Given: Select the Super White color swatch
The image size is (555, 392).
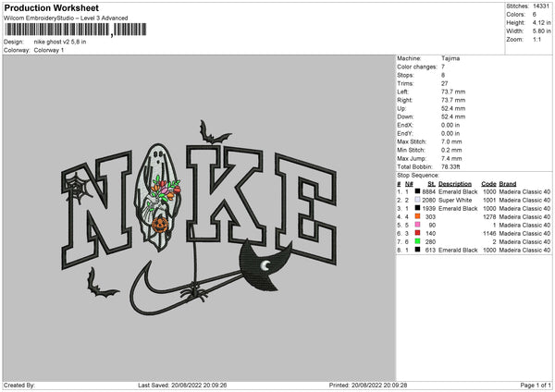Looking at the screenshot, I should click(418, 200).
